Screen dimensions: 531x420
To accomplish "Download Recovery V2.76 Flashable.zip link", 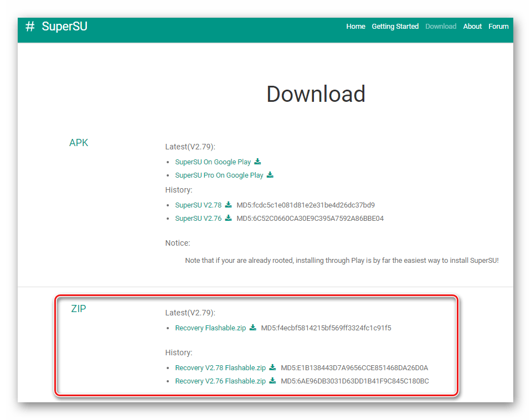I will pyautogui.click(x=220, y=381).
